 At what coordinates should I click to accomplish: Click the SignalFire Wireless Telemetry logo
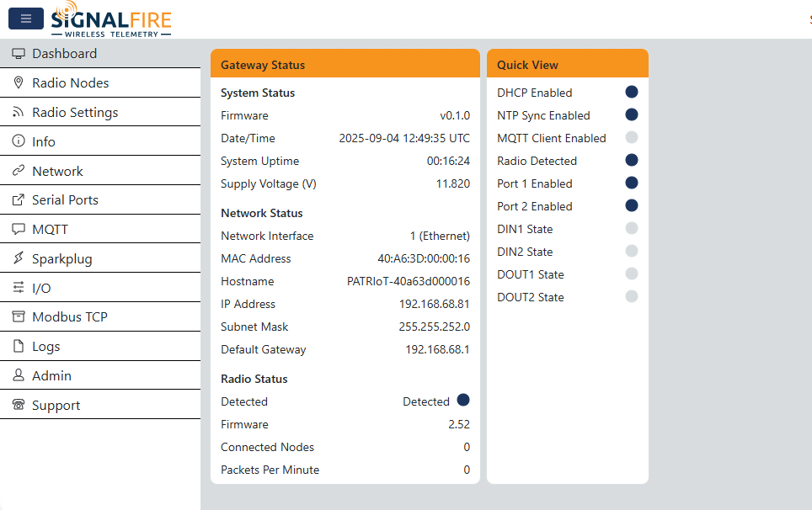(x=110, y=20)
